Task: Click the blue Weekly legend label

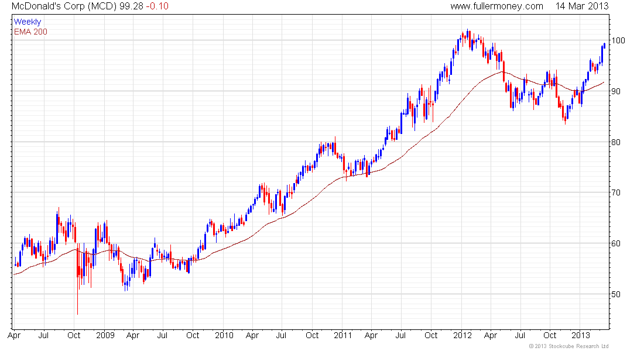Action: (28, 22)
